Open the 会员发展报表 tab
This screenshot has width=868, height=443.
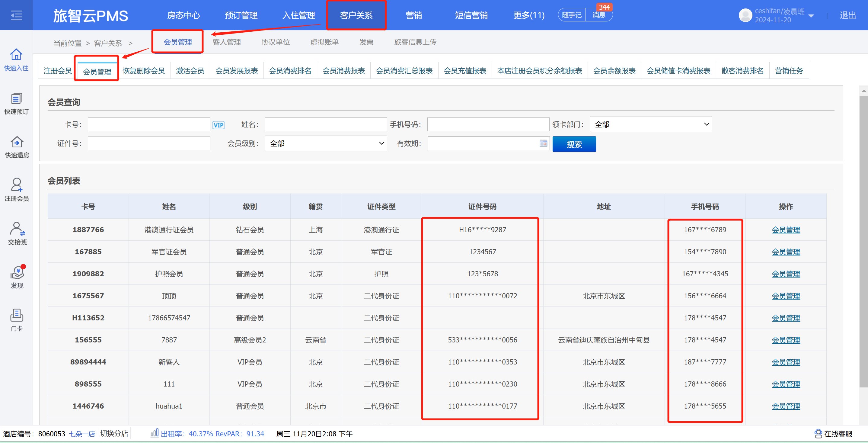point(237,70)
